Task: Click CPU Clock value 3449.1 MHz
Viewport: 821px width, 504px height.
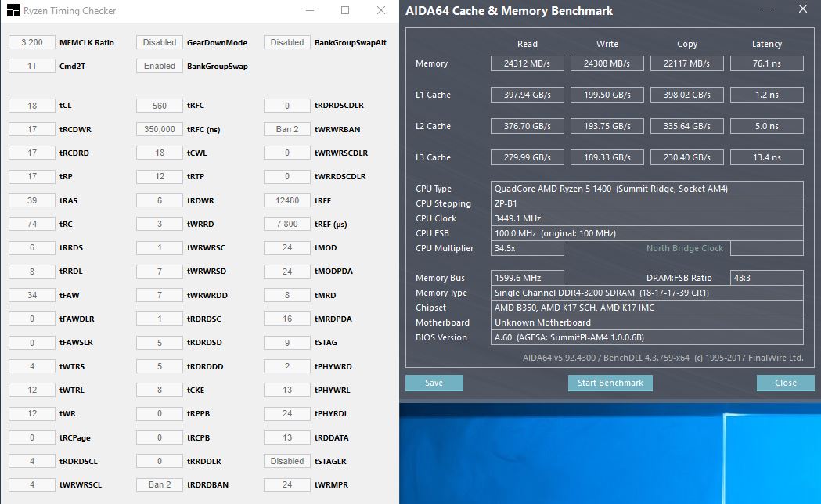Action: [x=647, y=218]
